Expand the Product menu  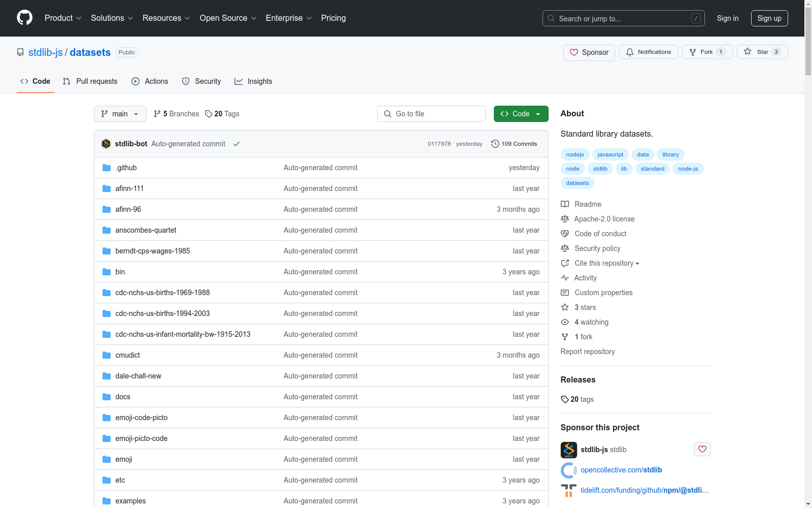63,18
